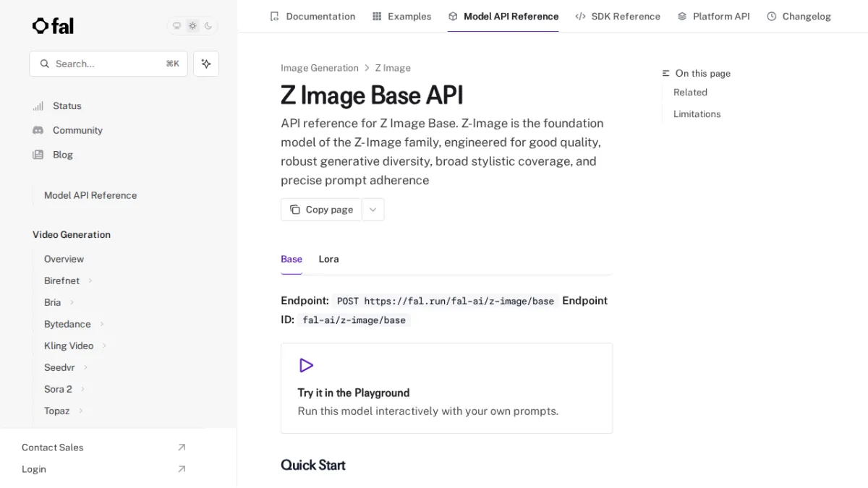Click the Documentation book icon

click(x=274, y=16)
